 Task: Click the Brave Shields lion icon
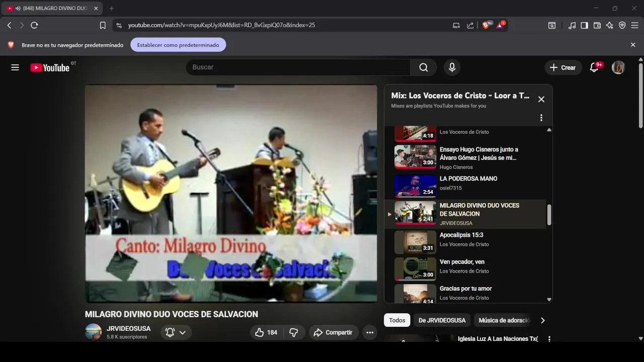tap(487, 25)
